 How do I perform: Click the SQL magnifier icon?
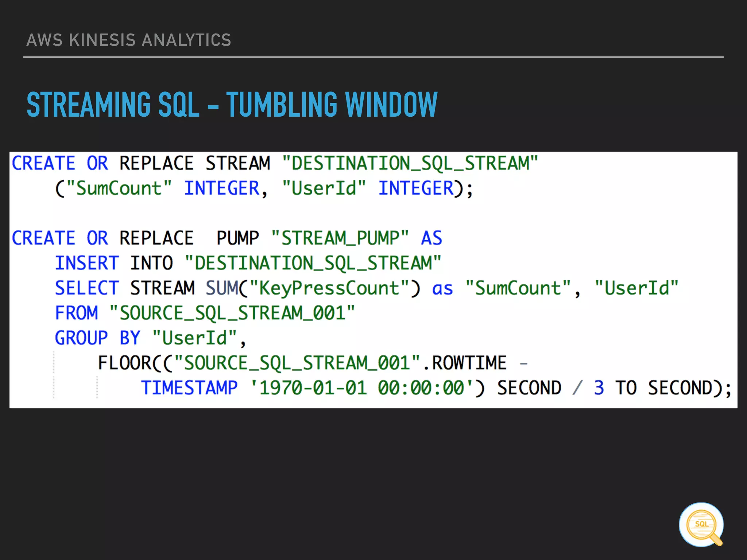701,524
